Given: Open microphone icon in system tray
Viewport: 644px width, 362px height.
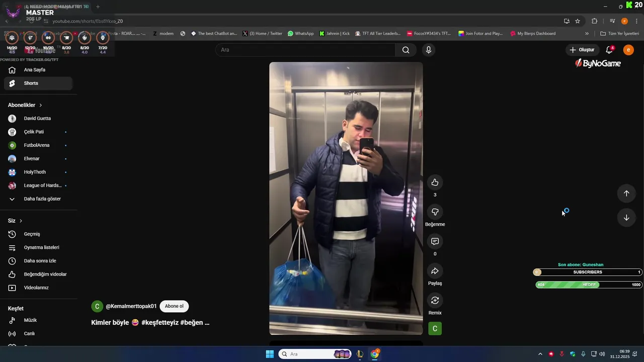Looking at the screenshot, I should click(x=583, y=354).
